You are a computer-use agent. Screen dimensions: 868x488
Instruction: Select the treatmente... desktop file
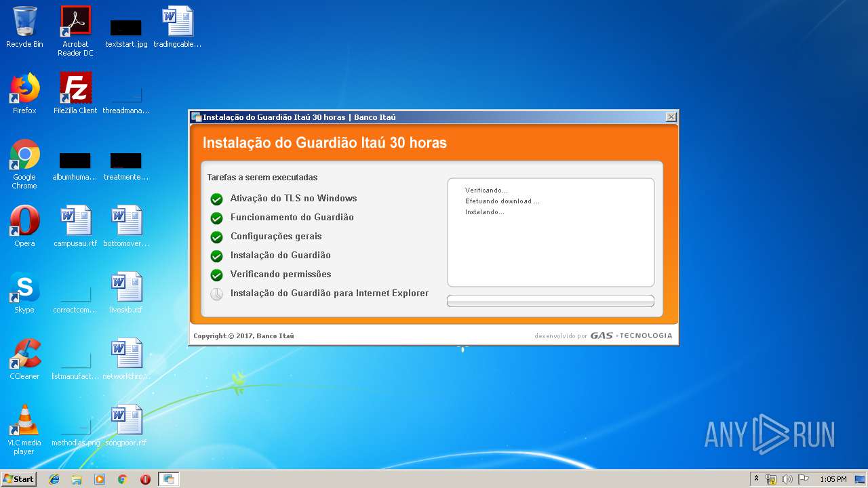(126, 167)
